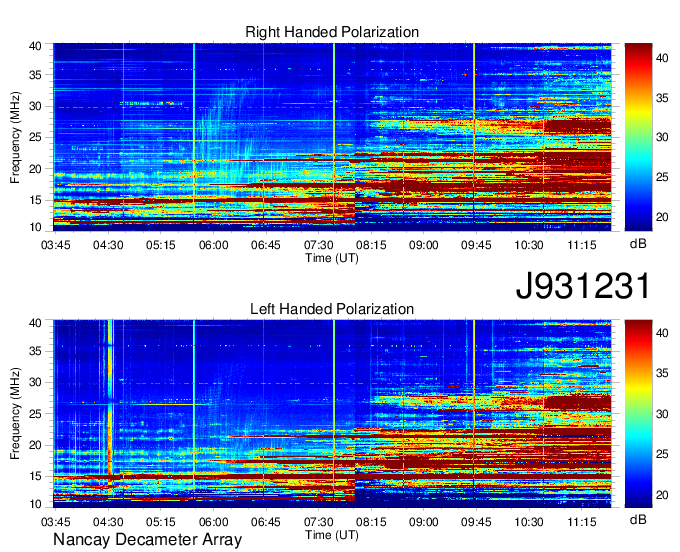
Task: Click the '35' dB tick on Left Handed color bar
Action: tap(662, 373)
